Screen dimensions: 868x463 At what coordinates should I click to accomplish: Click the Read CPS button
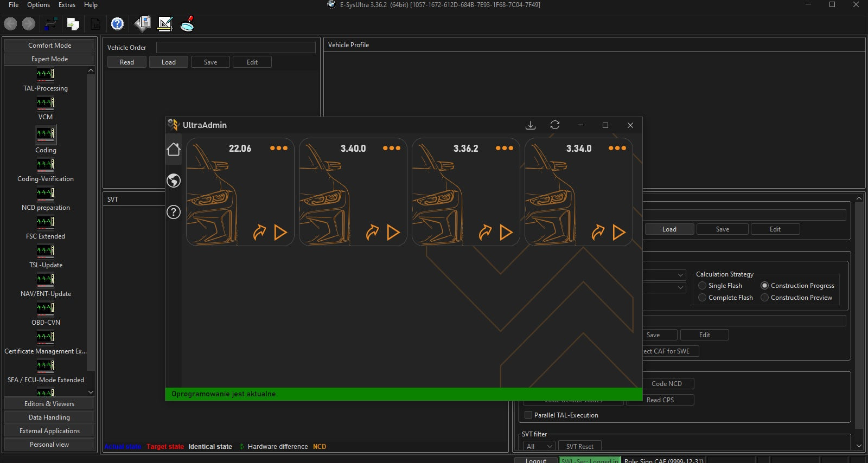660,400
